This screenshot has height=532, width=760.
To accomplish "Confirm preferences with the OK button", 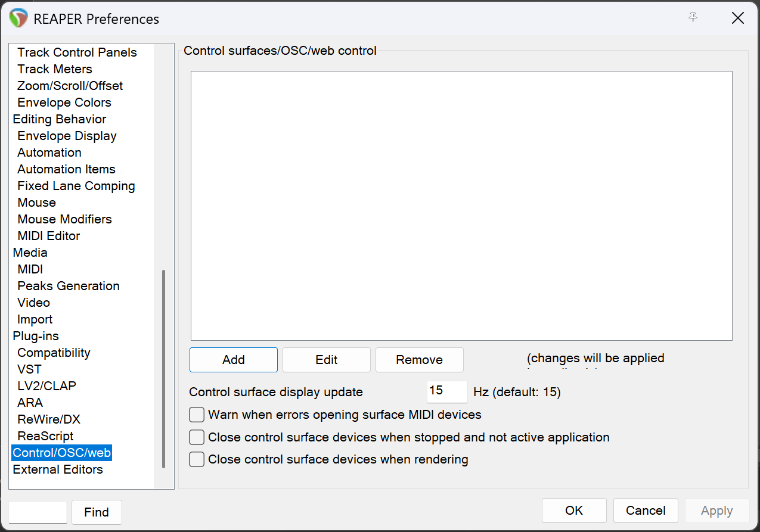I will pos(573,511).
